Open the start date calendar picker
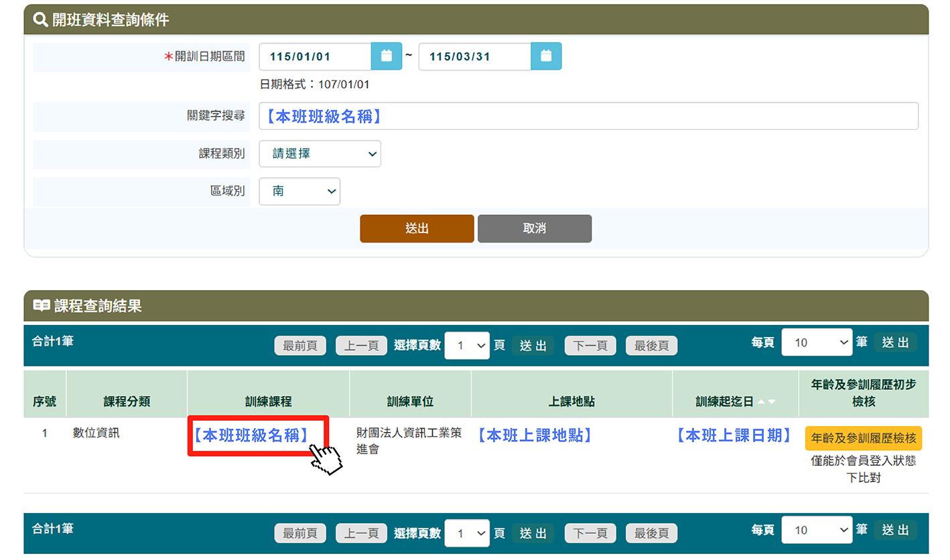Image resolution: width=950 pixels, height=560 pixels. (x=386, y=56)
